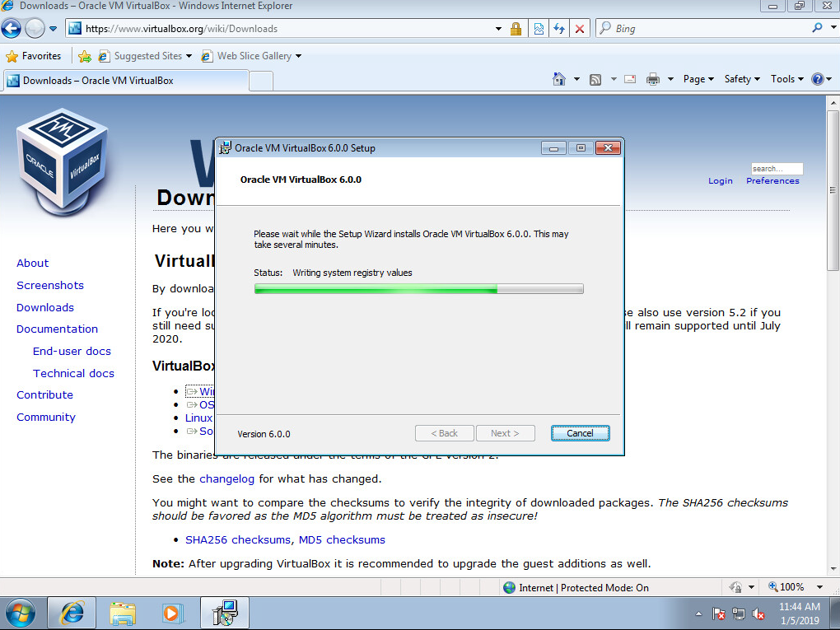Click the network tray icon
The image size is (840, 630).
(x=738, y=614)
